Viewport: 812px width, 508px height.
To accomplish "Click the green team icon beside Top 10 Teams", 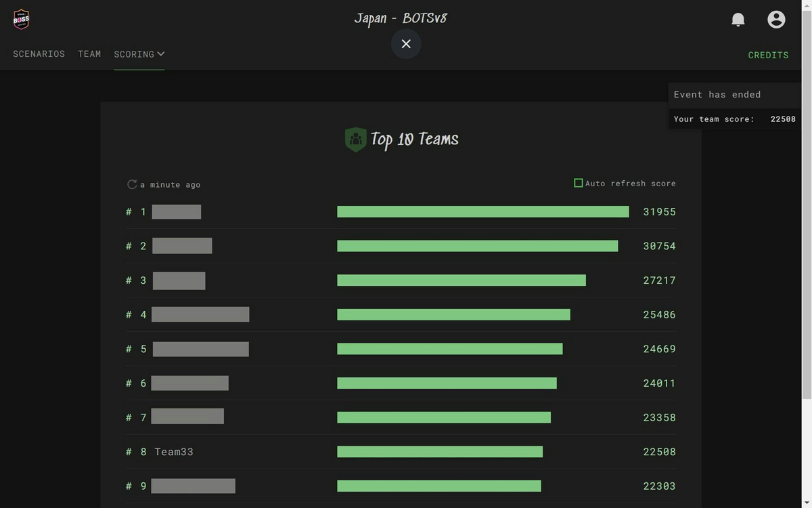I will click(355, 139).
